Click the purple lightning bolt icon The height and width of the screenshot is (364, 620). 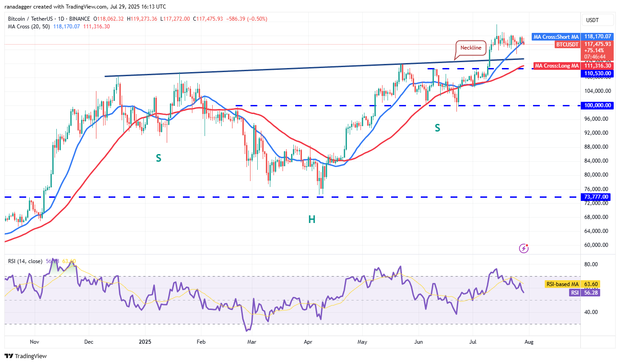click(x=524, y=248)
